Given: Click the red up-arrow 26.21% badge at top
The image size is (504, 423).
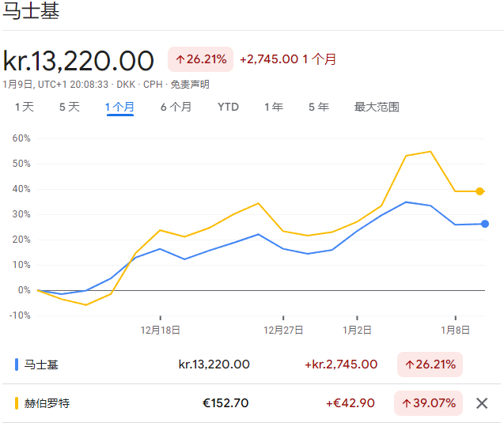Looking at the screenshot, I should click(200, 59).
